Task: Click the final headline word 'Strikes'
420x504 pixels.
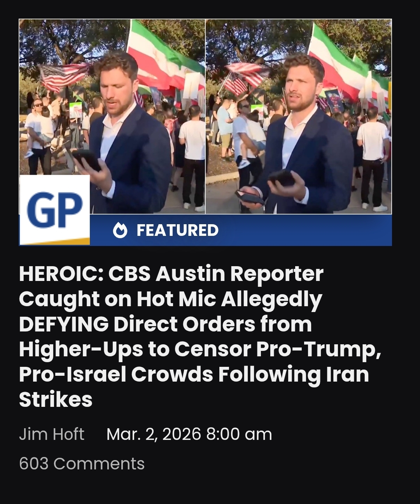Action: click(x=56, y=399)
